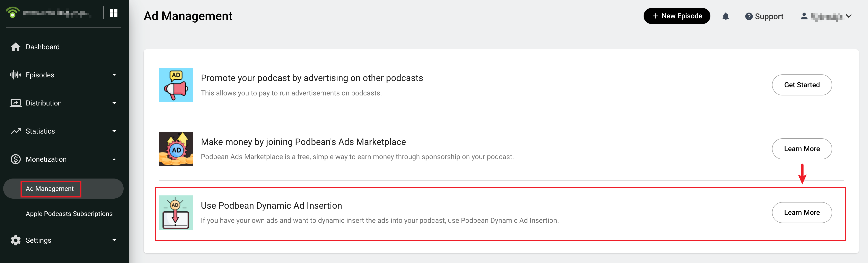The height and width of the screenshot is (263, 868).
Task: Click Get Started for podcast promotion
Action: click(802, 85)
